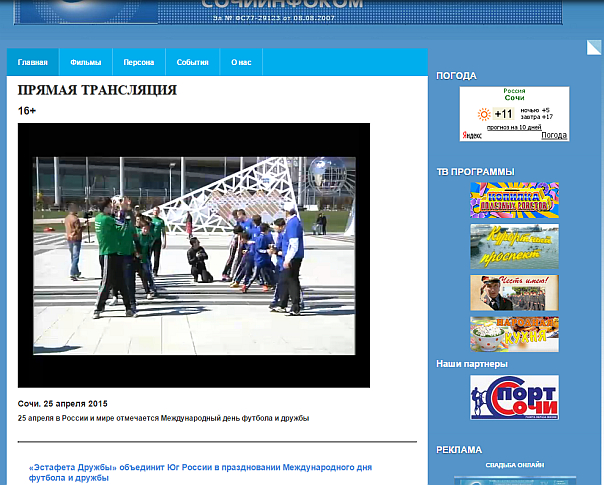The width and height of the screenshot is (604, 485).
Task: Open the О нас page
Action: click(x=241, y=62)
